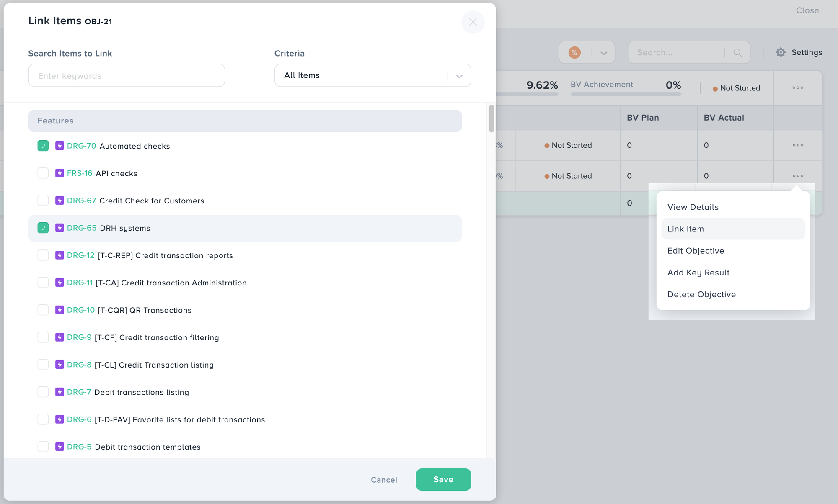Click the Save button
Screen dimensions: 838x504
[443, 479]
